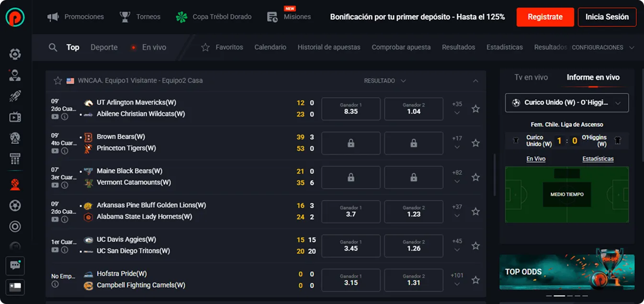Image resolution: width=644 pixels, height=304 pixels.
Task: Favorite the Hofstra Pride match with its star
Action: [x=475, y=280]
